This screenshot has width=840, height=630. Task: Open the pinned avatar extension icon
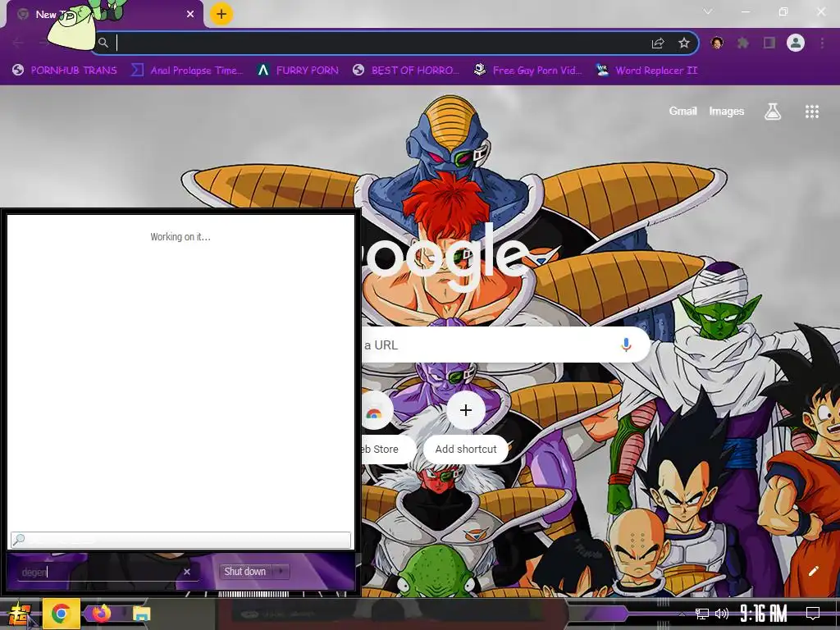[x=717, y=43]
